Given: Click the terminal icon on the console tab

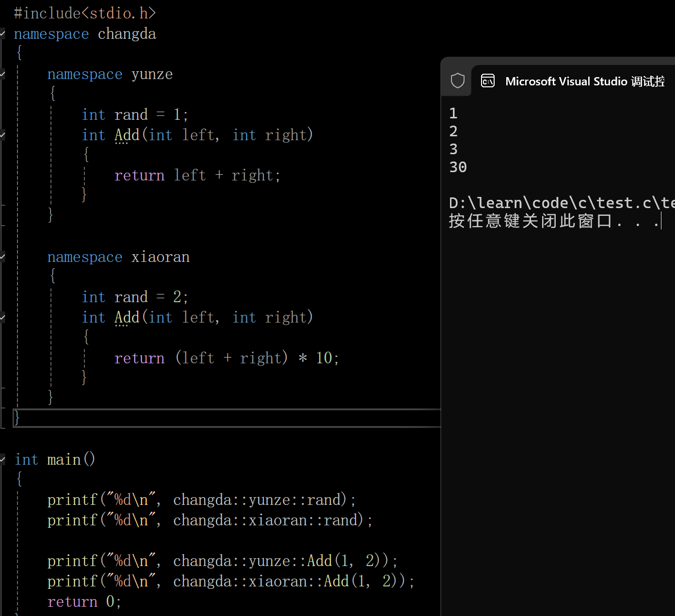Looking at the screenshot, I should (487, 81).
